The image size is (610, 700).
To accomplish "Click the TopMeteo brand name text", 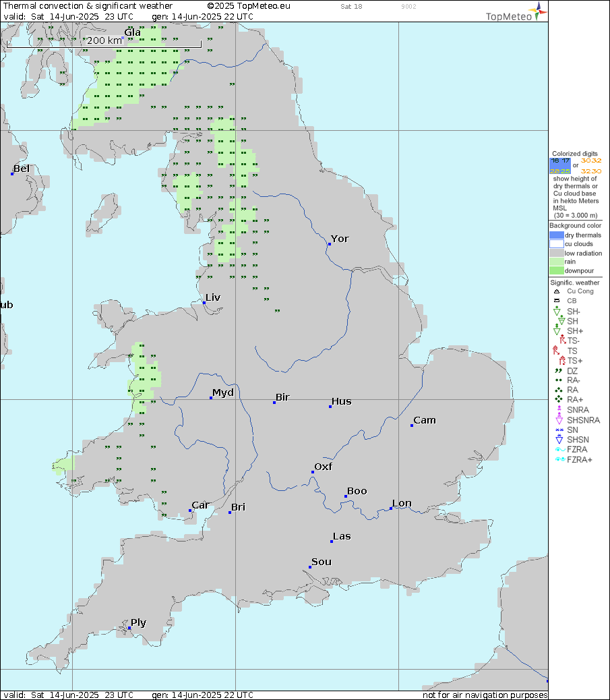I will (509, 17).
